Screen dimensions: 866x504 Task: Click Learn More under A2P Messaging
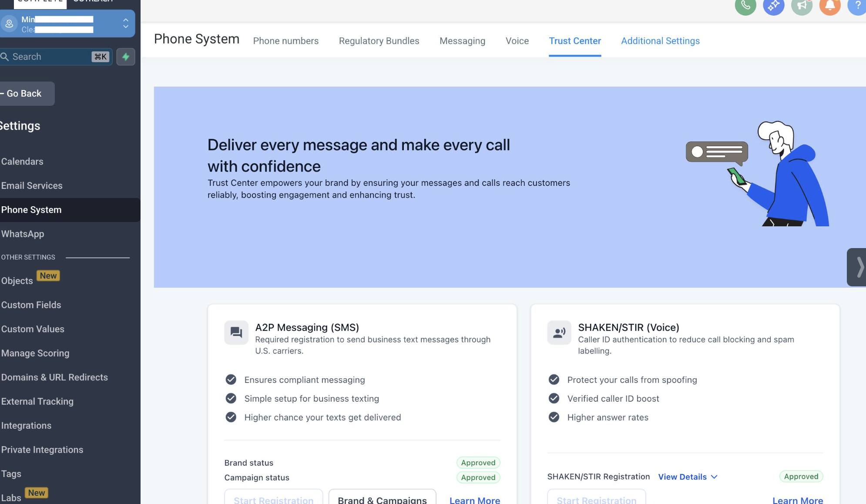(474, 500)
